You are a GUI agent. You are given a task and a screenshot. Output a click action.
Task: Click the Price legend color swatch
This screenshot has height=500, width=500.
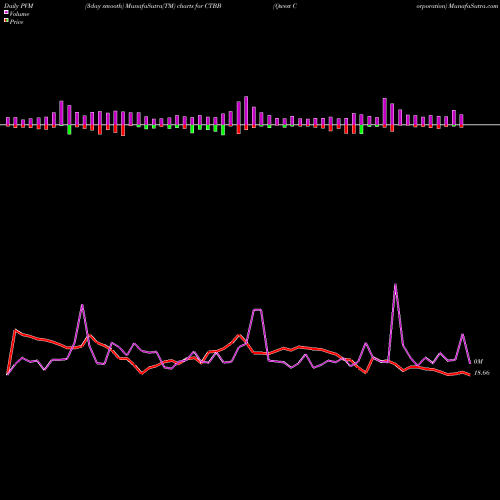tap(6, 21)
